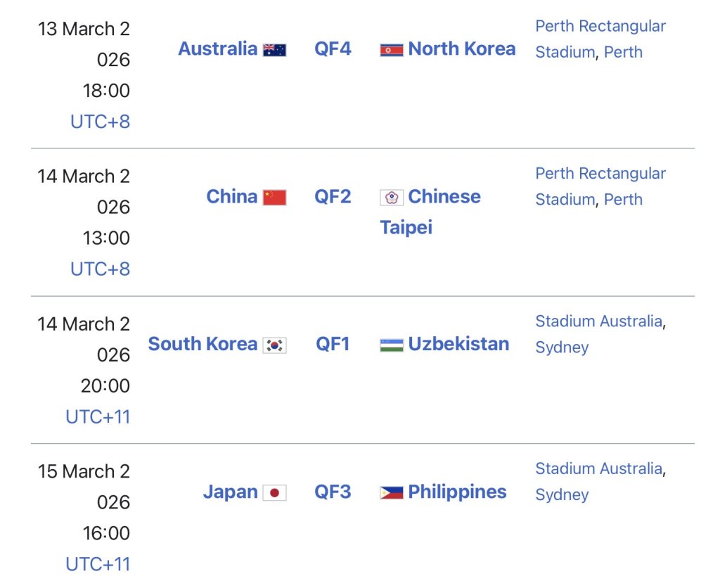Open the Uzbekistan team link
The height and width of the screenshot is (588, 720).
pos(458,344)
